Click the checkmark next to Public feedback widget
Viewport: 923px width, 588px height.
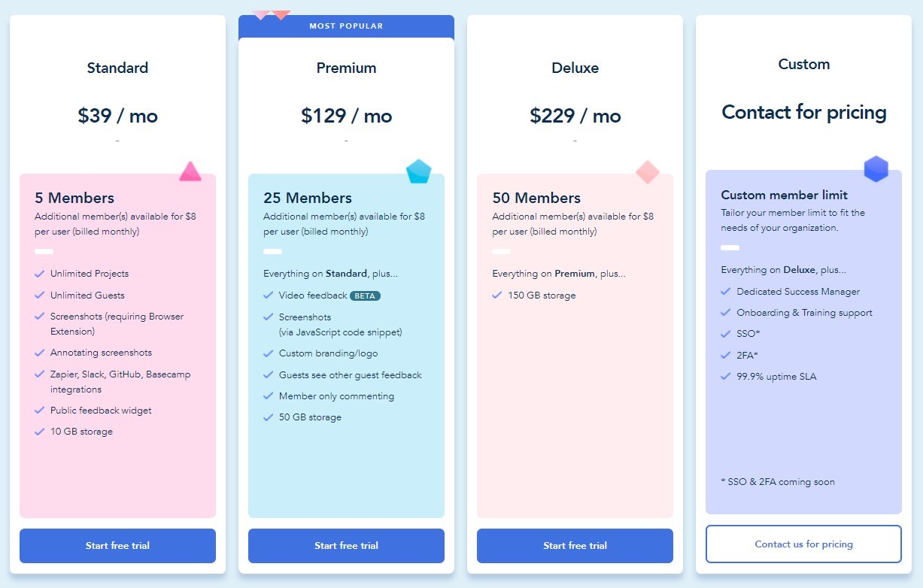tap(39, 411)
